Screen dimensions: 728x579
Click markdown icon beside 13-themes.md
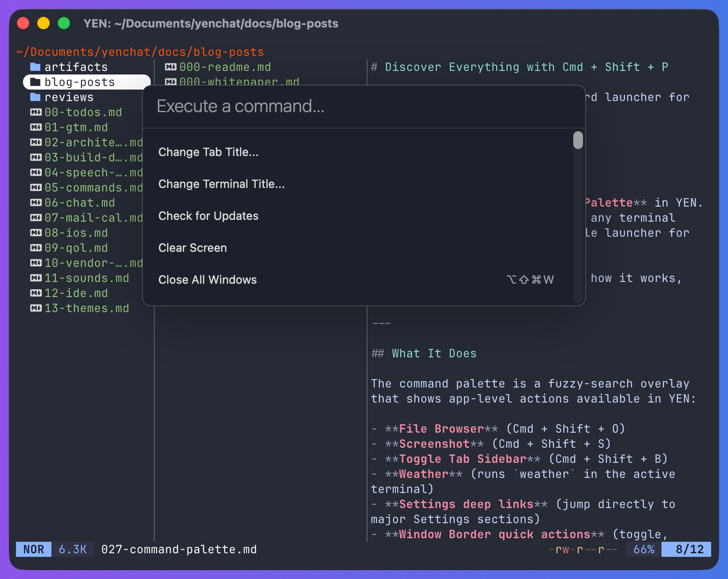[x=36, y=308]
